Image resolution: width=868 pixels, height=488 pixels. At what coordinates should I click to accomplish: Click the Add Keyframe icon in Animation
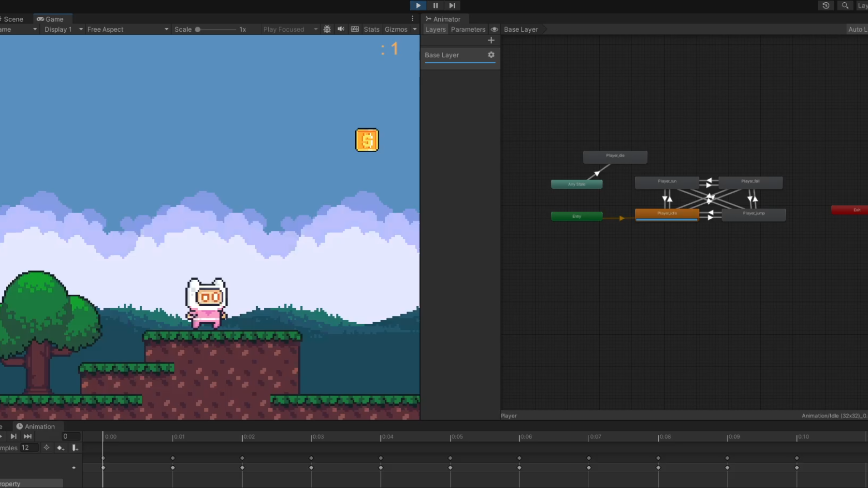point(61,448)
